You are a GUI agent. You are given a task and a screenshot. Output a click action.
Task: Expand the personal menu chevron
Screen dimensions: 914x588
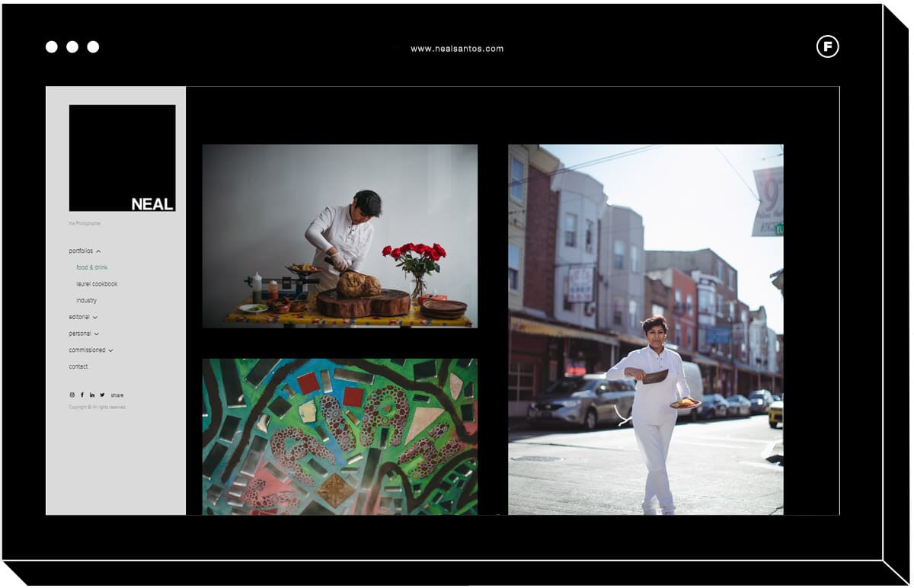pos(97,334)
